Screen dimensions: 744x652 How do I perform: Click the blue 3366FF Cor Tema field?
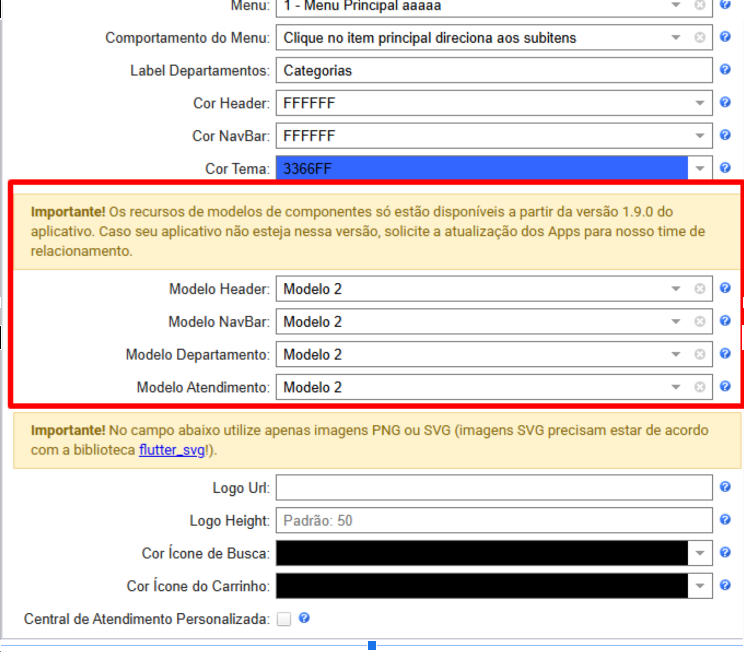coord(482,168)
